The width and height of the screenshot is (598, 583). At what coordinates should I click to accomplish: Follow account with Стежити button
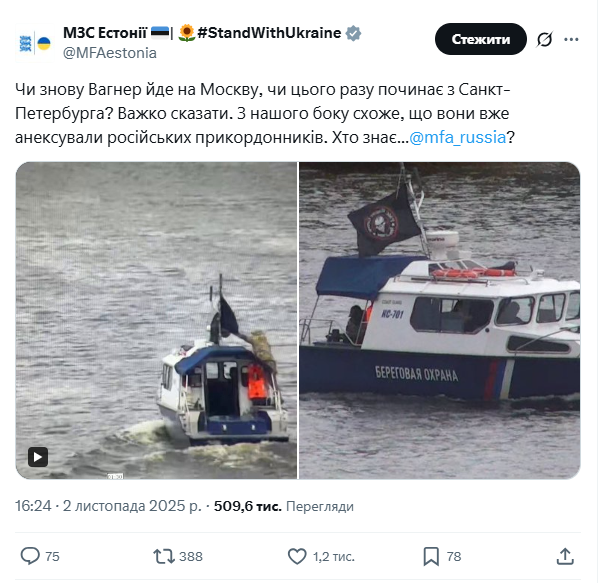(481, 39)
